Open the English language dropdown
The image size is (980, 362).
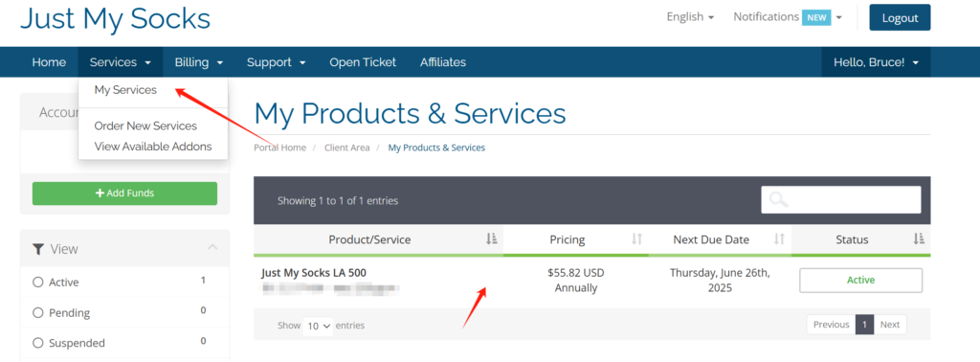tap(690, 17)
